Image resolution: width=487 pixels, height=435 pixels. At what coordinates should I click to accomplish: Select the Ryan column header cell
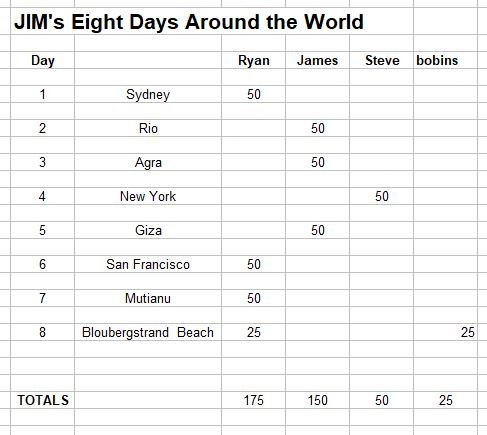[x=254, y=60]
